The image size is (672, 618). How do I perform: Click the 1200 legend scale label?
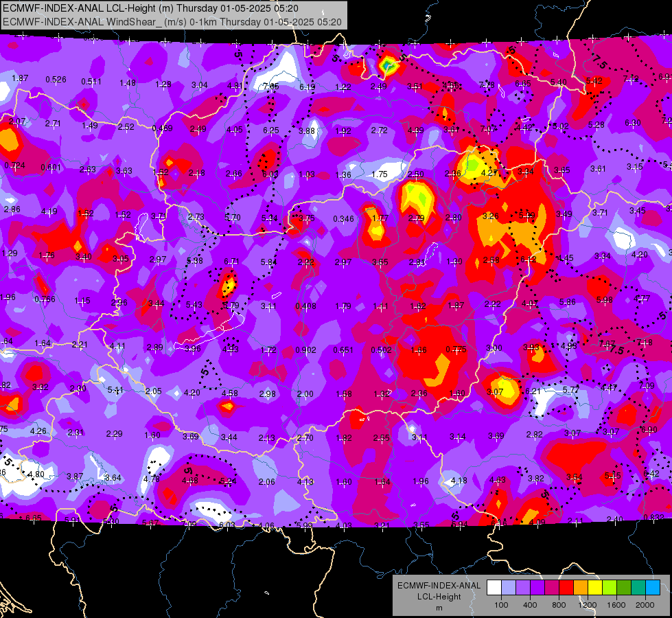(x=588, y=605)
